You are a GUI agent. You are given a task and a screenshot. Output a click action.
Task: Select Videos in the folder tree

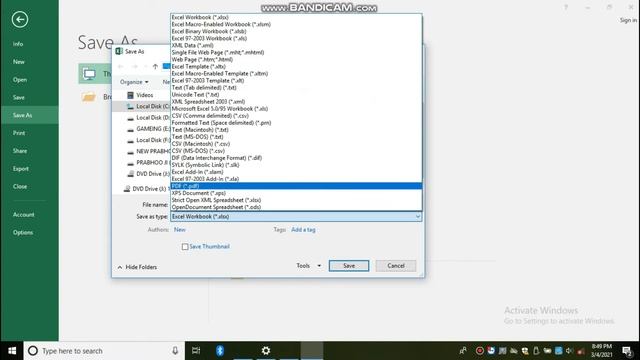tap(144, 95)
